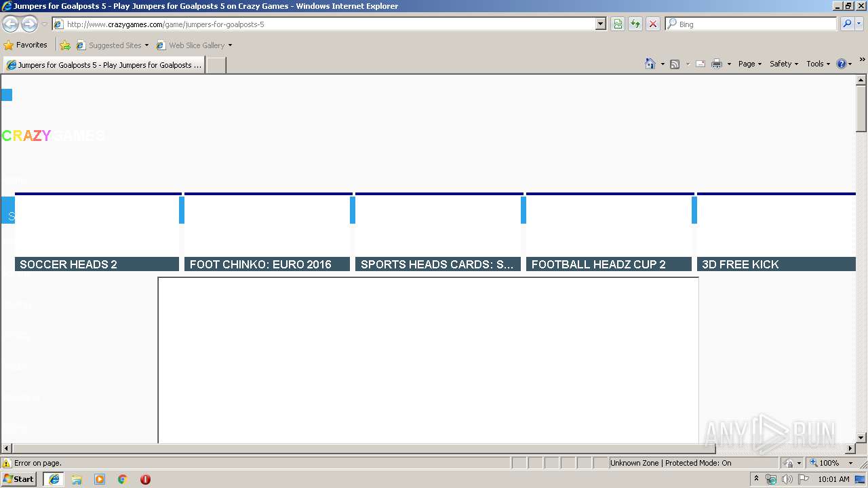Open the Safety menu
Image resolution: width=868 pixels, height=488 pixels.
784,64
